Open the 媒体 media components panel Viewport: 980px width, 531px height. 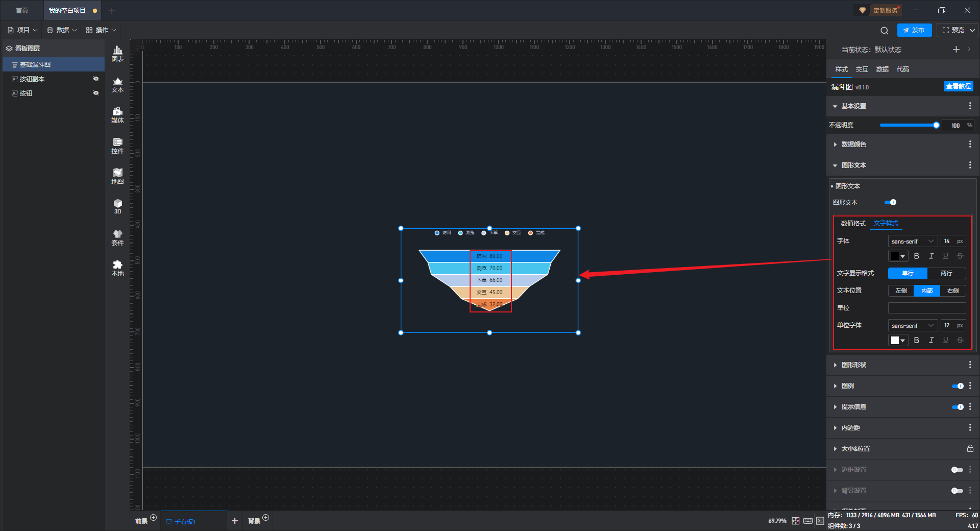[117, 115]
